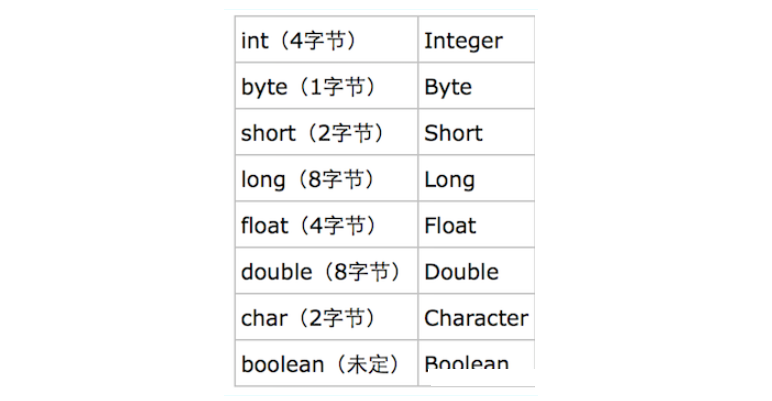Select the Integer wrapper class cell

463,41
